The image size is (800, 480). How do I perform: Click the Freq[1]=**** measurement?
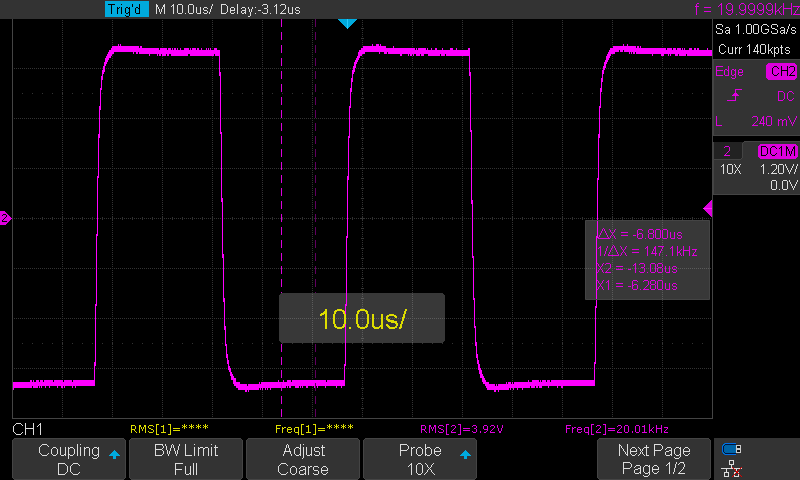pyautogui.click(x=314, y=429)
